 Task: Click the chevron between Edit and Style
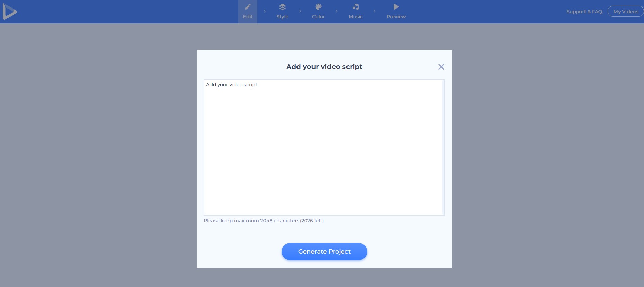[x=265, y=11]
